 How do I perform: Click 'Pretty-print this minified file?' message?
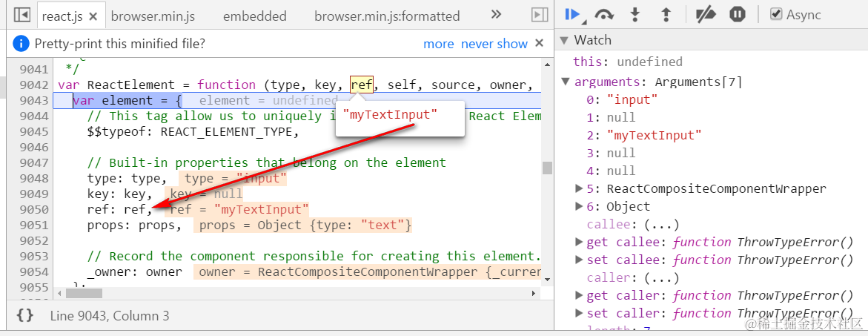click(119, 44)
